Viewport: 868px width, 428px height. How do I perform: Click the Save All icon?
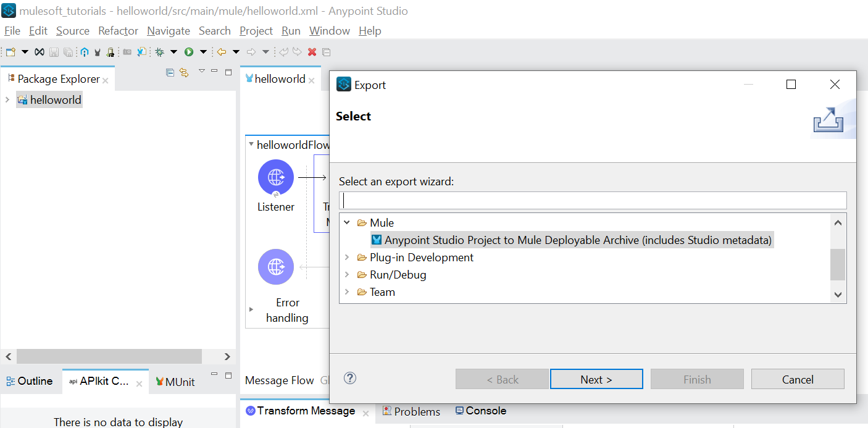tap(68, 51)
